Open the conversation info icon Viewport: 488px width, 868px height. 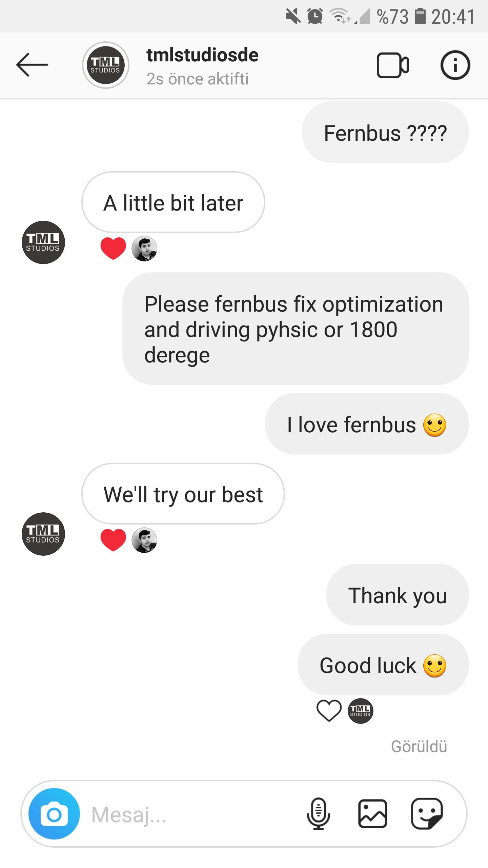click(x=455, y=65)
